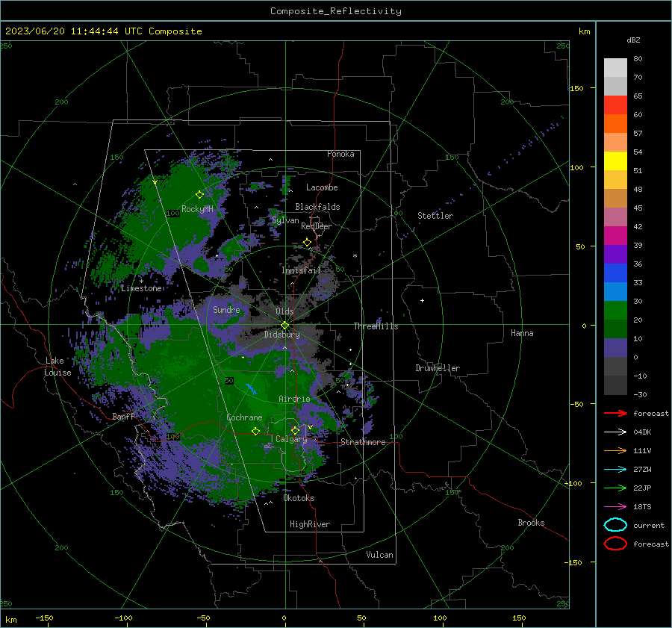Select the red 65-60 dBZ swatch
The height and width of the screenshot is (628, 672).
coord(615,105)
